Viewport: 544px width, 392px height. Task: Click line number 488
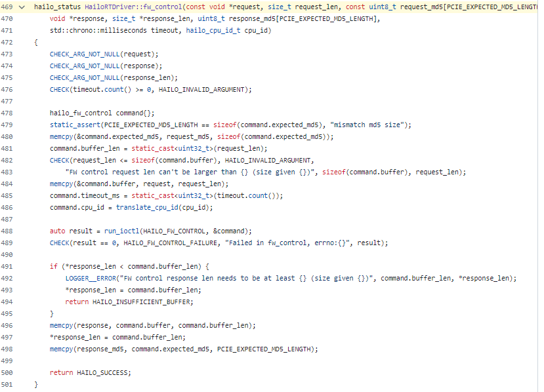(8, 231)
